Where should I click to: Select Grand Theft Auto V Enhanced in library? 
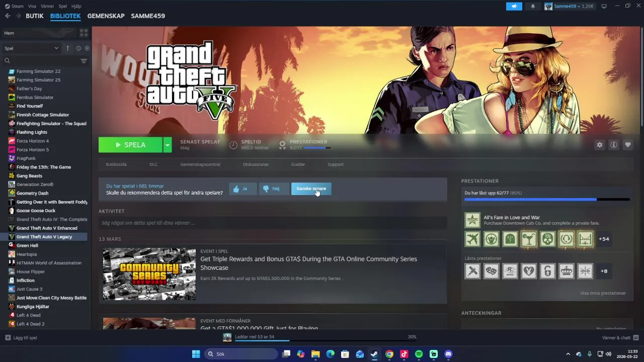(47, 228)
